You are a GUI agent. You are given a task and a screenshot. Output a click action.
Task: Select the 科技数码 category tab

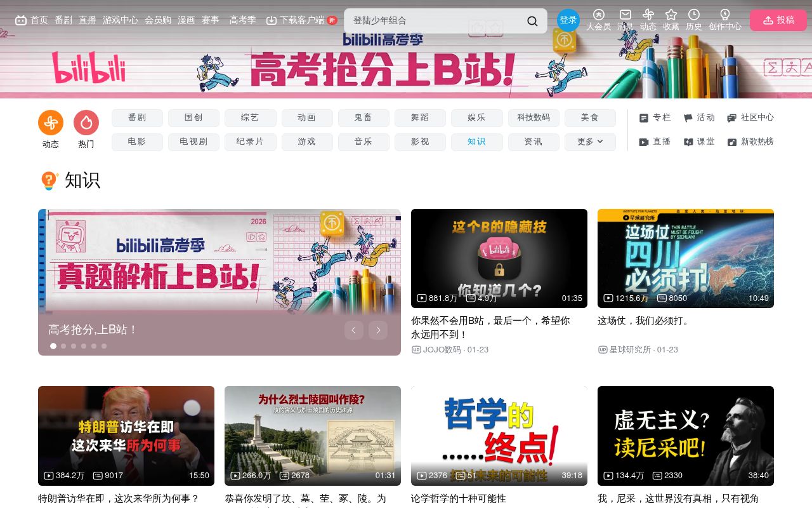pos(534,117)
